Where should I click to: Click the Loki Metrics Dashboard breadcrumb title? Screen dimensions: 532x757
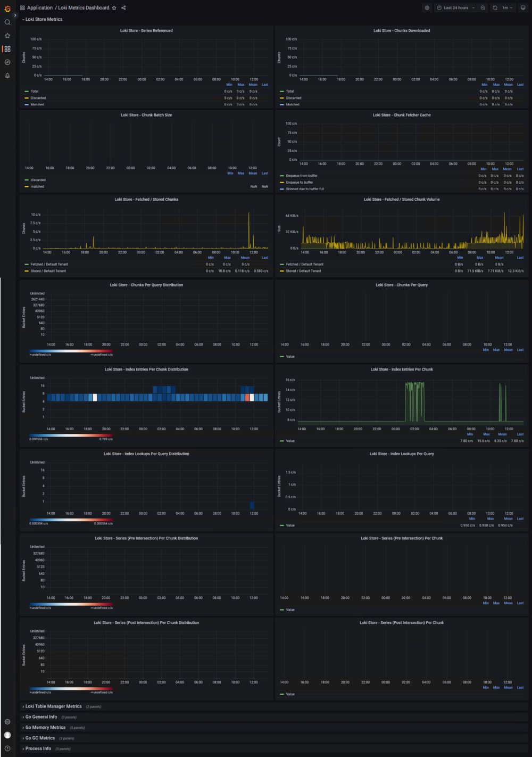(84, 8)
